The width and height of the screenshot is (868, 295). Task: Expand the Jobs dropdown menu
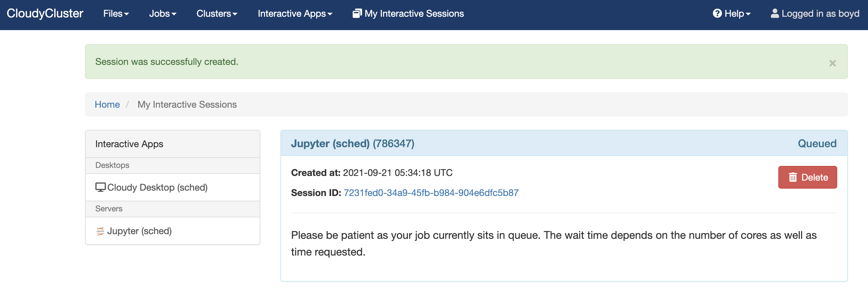click(163, 13)
